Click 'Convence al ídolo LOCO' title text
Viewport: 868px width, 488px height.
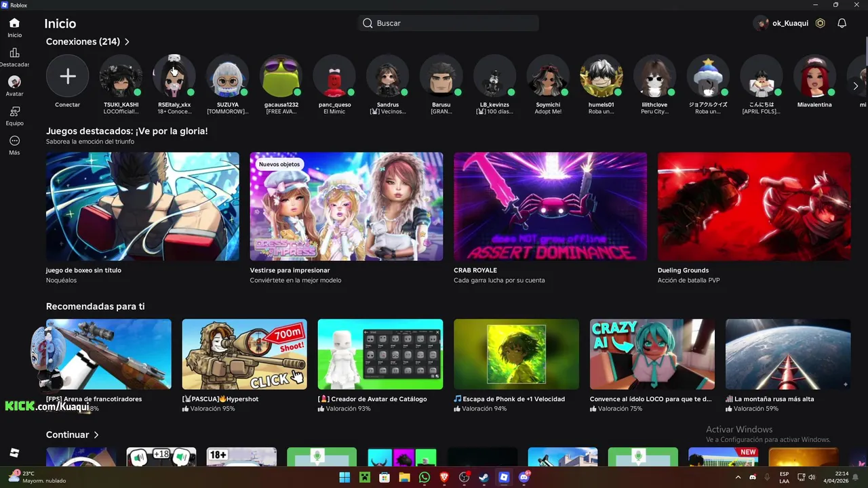(650, 399)
